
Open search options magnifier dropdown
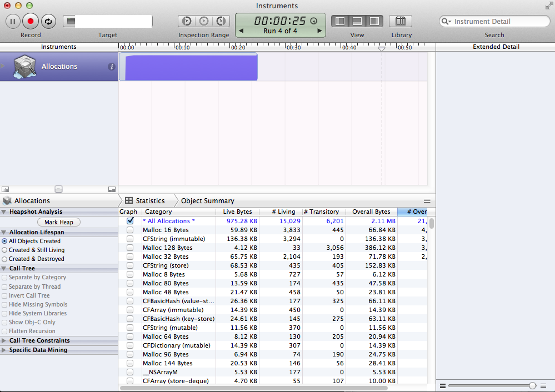(x=446, y=21)
